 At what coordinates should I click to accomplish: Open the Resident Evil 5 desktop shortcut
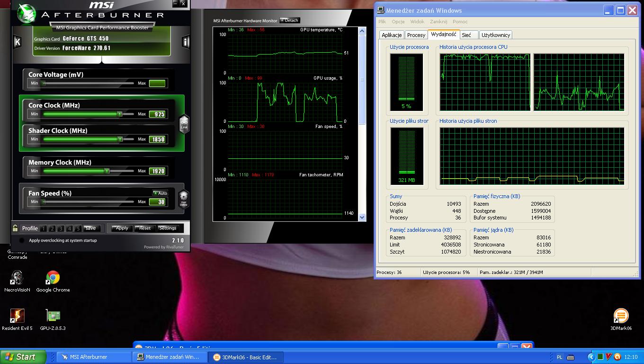17,319
